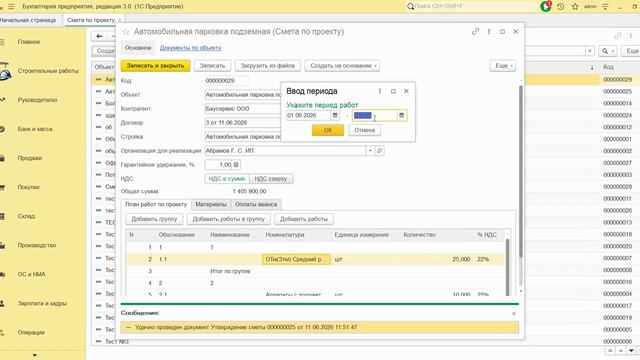Focus the period end date field

[375, 116]
